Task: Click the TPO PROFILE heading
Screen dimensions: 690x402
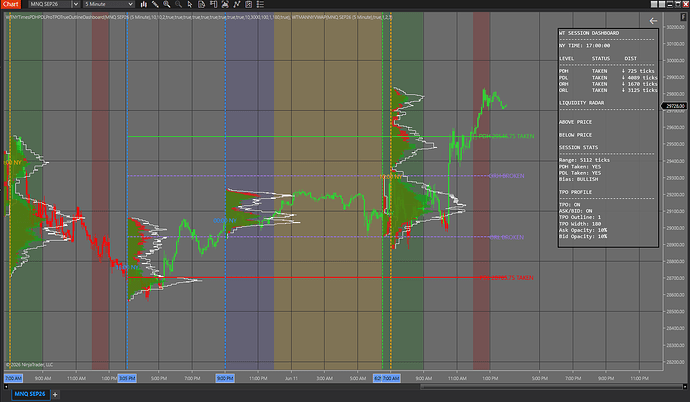Action: pos(575,193)
